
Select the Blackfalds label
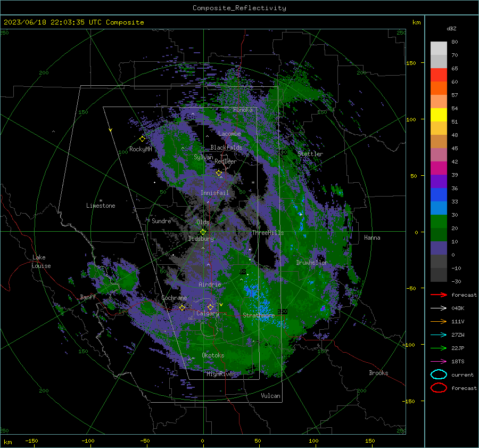pyautogui.click(x=226, y=148)
